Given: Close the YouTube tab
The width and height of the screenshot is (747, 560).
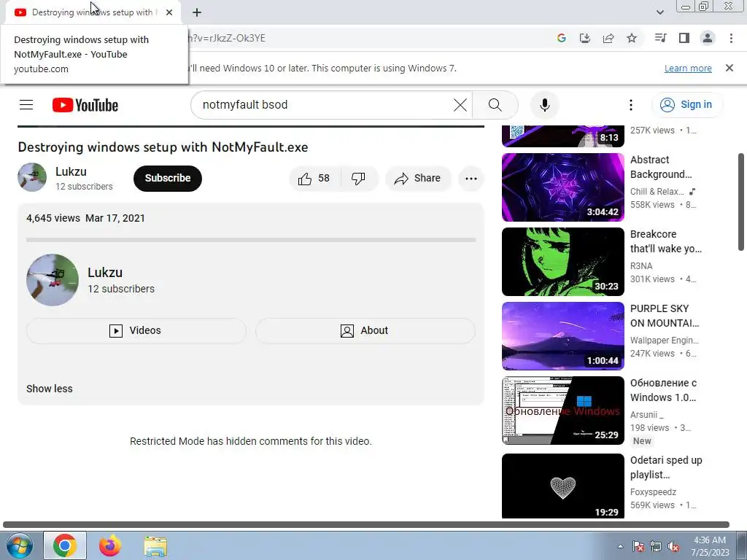Looking at the screenshot, I should click(x=169, y=12).
